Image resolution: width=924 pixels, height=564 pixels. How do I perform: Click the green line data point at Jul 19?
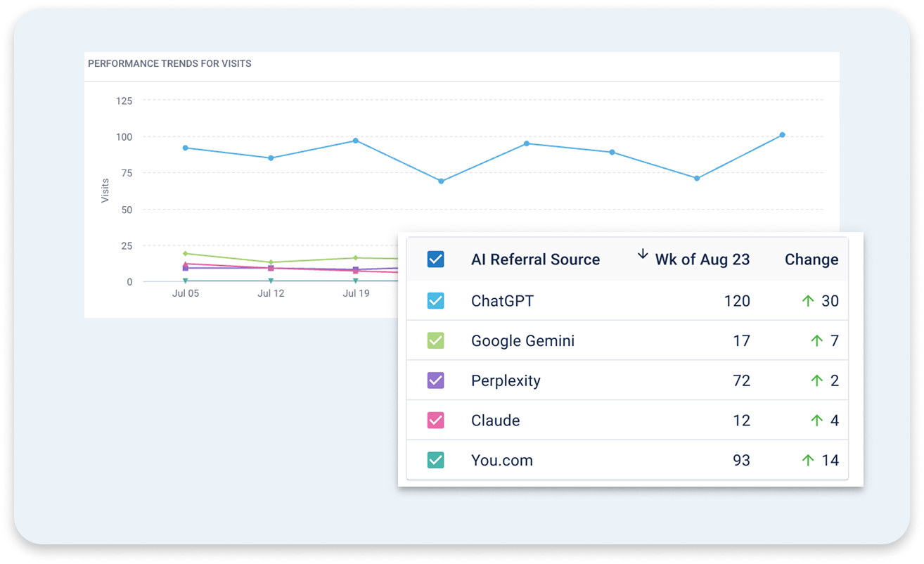click(x=356, y=258)
